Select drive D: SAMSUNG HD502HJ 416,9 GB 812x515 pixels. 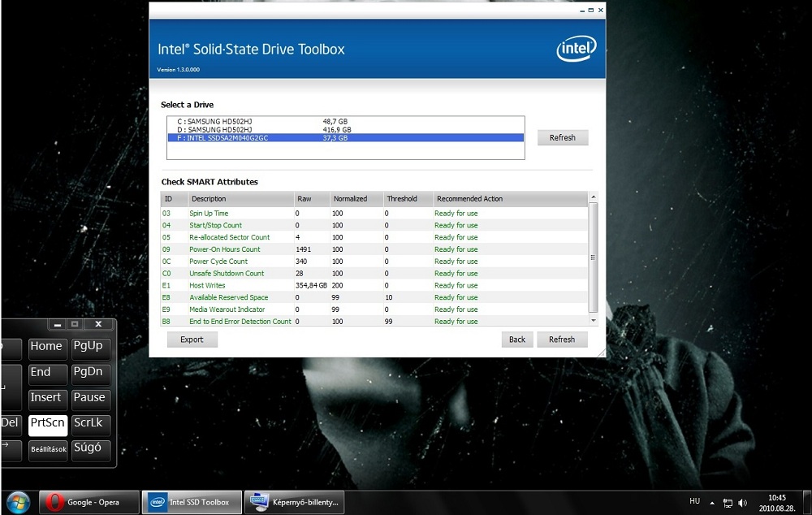pyautogui.click(x=345, y=129)
